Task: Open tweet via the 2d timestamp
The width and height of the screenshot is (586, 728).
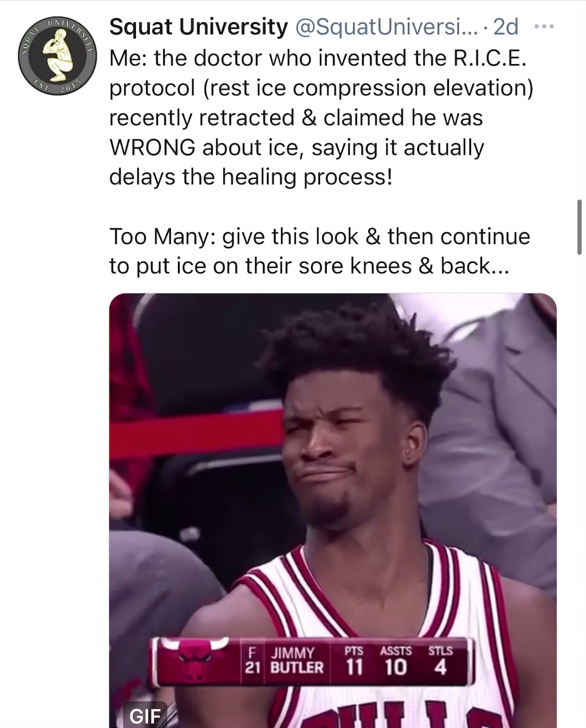Action: click(x=505, y=27)
